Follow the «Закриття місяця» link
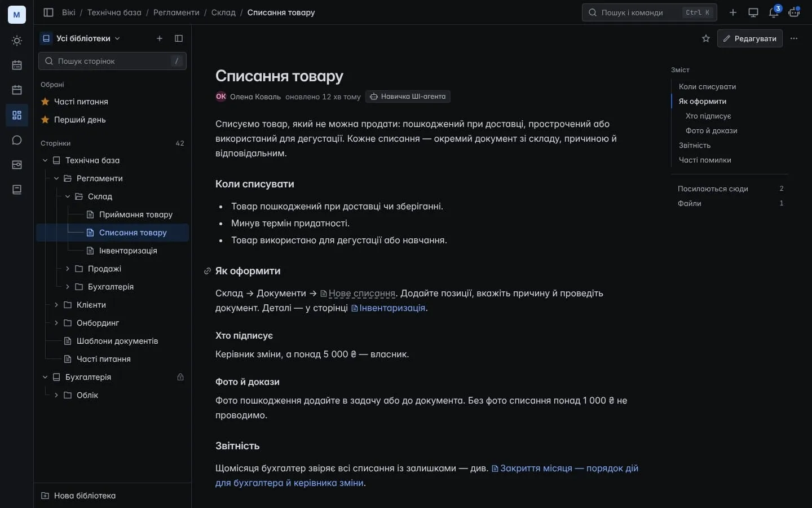Viewport: 812px width, 508px height. (427, 475)
